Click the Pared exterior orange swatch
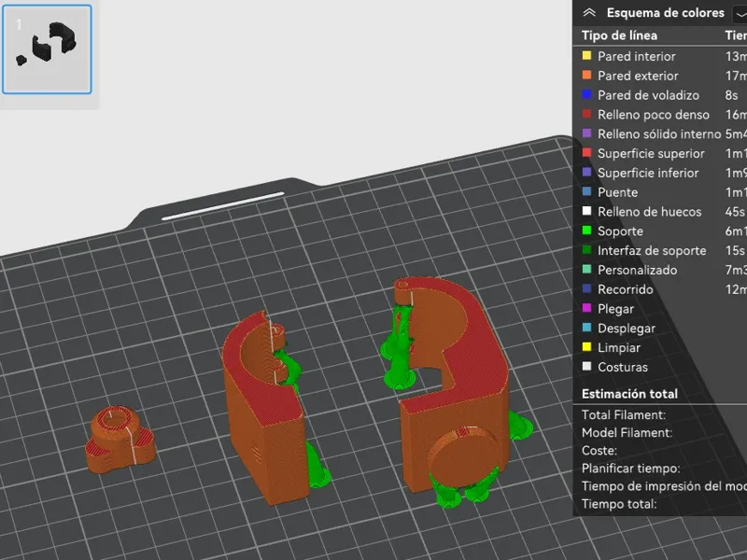The image size is (747, 560). pos(587,76)
